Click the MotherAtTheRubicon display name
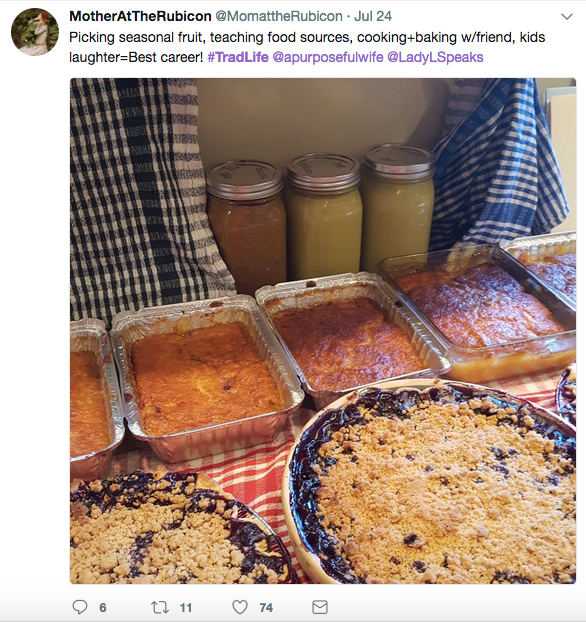The height and width of the screenshot is (622, 586). pos(140,16)
